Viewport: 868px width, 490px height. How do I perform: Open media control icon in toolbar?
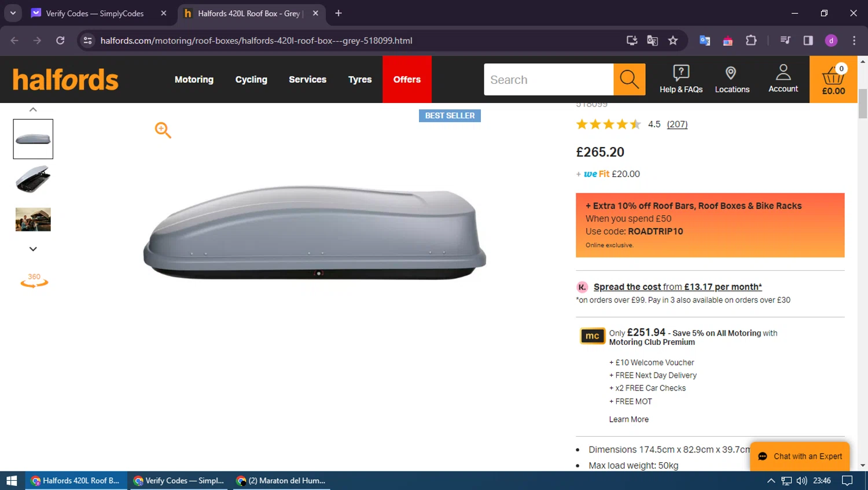click(x=785, y=40)
